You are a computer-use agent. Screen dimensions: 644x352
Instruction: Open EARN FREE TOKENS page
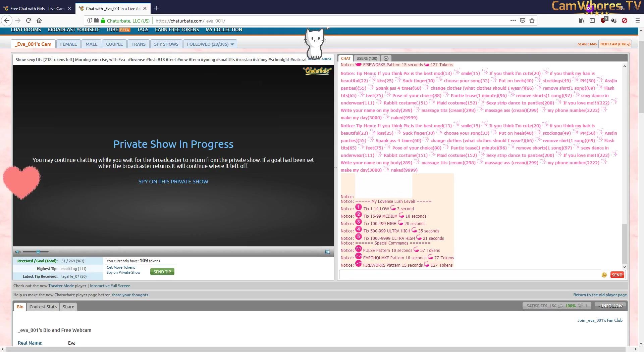coord(177,30)
